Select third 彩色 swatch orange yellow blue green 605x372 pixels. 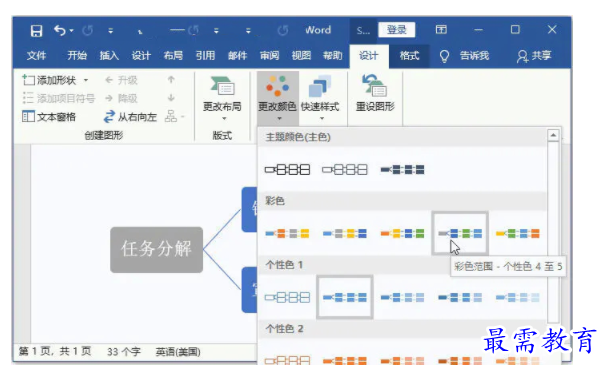tap(402, 233)
